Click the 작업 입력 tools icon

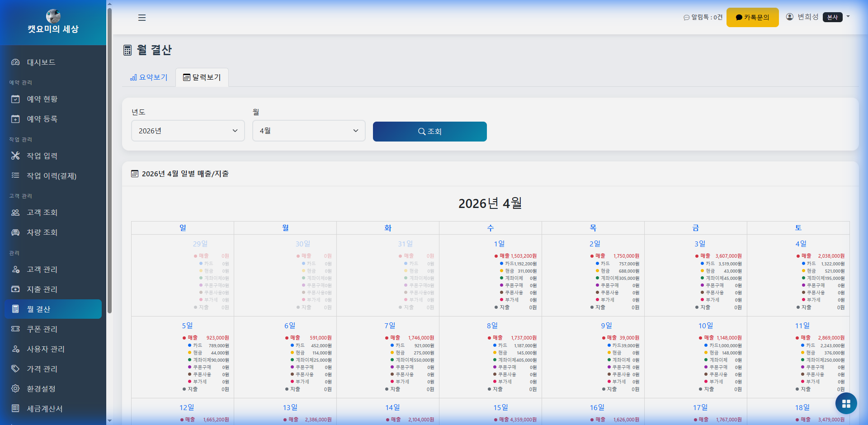pyautogui.click(x=15, y=156)
